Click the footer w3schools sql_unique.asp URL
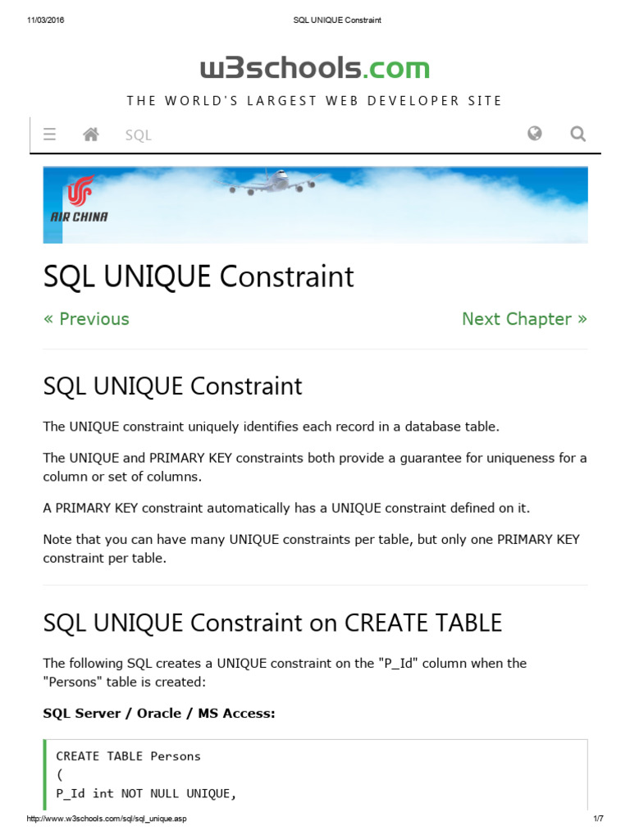 113,819
